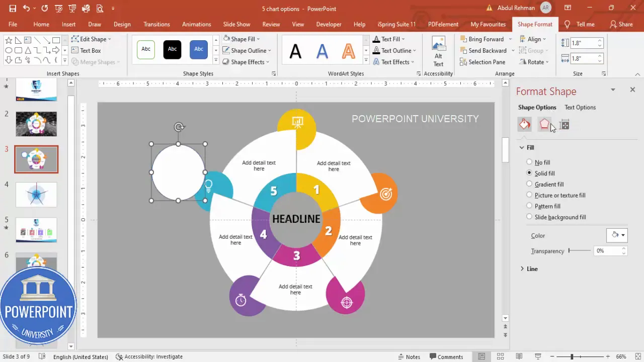The width and height of the screenshot is (644, 362).
Task: Open the Align dropdown
Action: coord(532,39)
